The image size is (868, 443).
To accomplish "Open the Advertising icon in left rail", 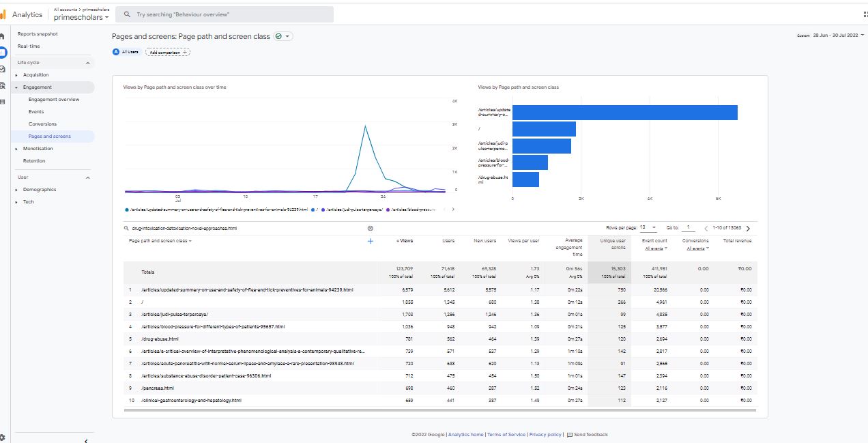I will 3,86.
